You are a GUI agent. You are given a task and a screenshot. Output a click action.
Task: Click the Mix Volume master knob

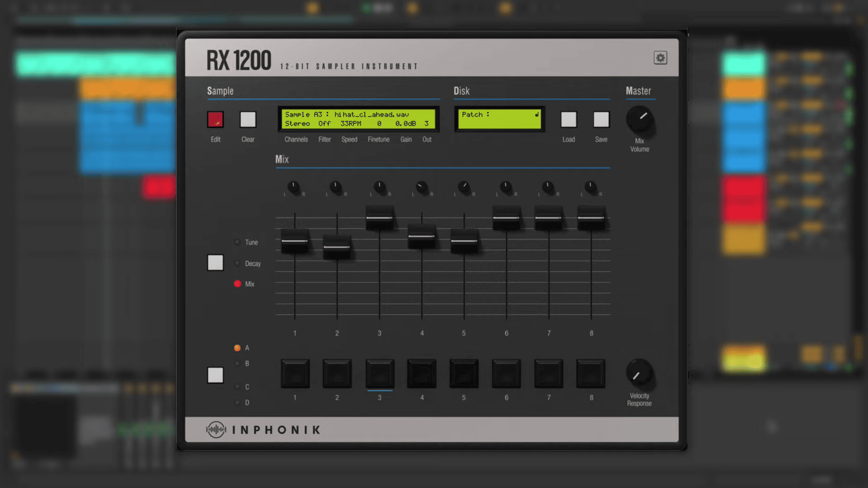click(x=639, y=119)
